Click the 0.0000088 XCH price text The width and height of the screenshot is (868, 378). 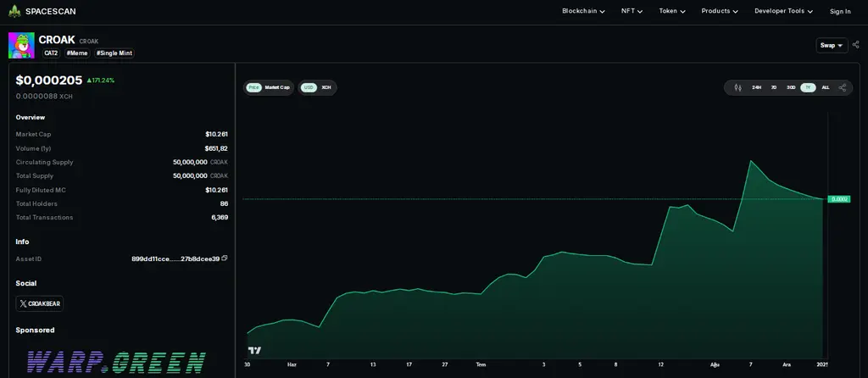44,97
